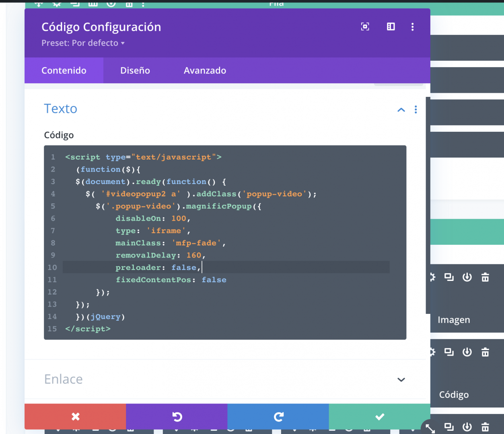Select the Imagen module label
Screen dimensions: 504x434
(x=454, y=320)
